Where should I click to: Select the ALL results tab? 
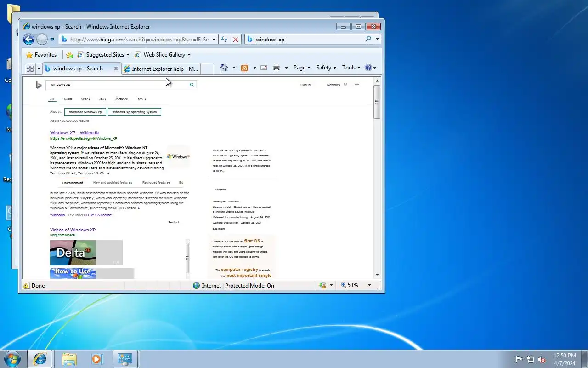pyautogui.click(x=52, y=99)
